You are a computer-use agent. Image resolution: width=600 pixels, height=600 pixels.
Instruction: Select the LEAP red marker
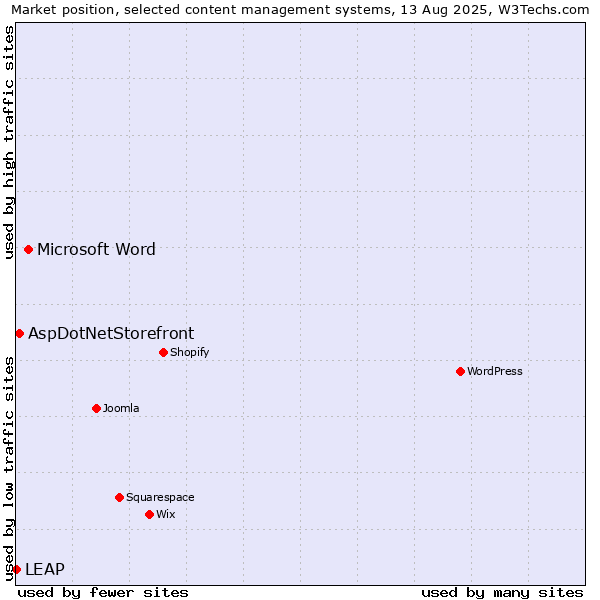click(17, 569)
